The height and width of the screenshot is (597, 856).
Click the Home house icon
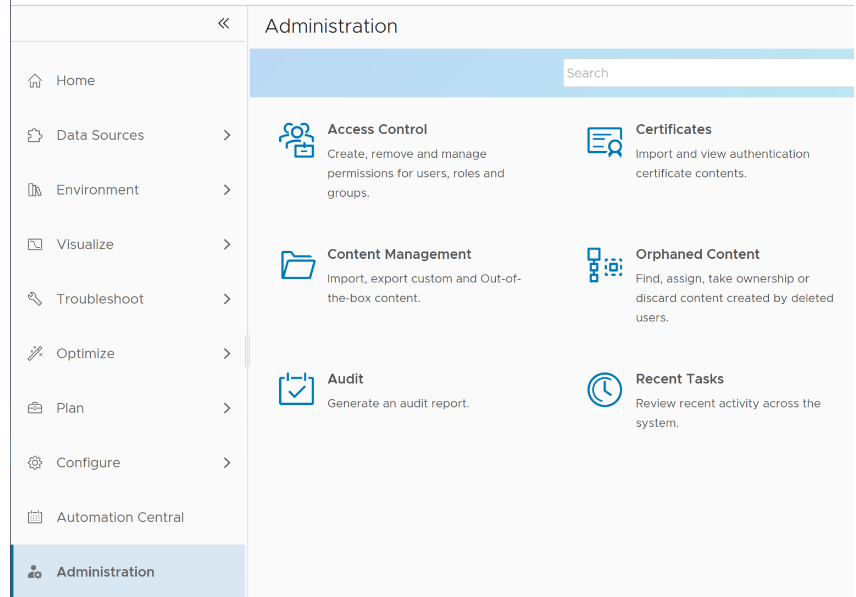click(x=35, y=81)
